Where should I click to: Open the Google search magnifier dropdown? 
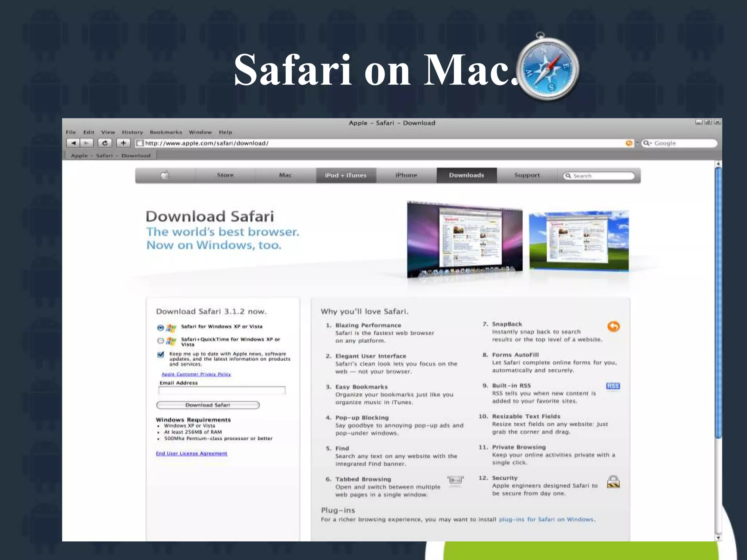point(647,143)
